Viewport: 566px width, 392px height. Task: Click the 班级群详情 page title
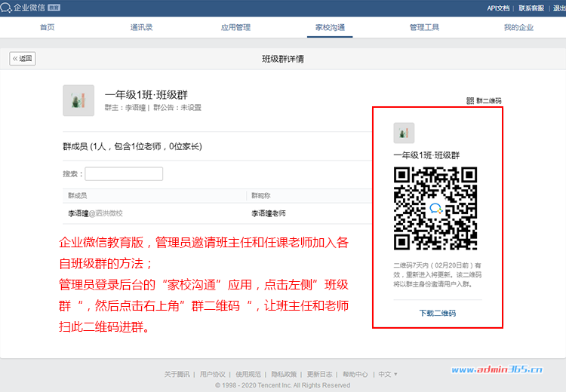pos(283,59)
